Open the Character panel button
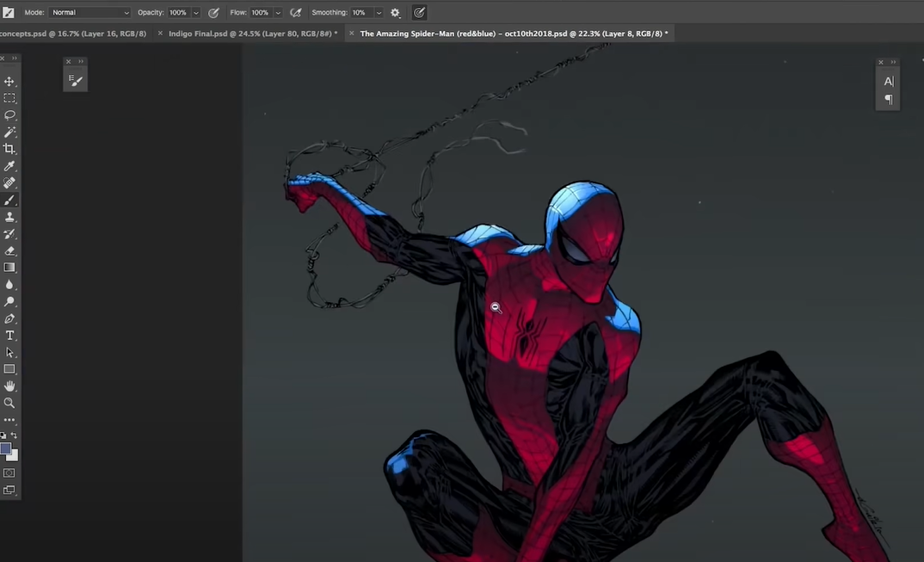 [889, 82]
